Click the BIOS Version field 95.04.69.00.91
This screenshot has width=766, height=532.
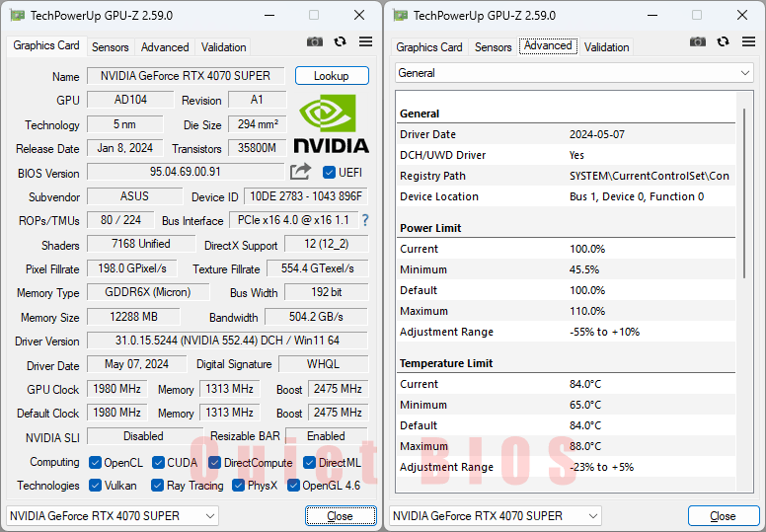(186, 173)
